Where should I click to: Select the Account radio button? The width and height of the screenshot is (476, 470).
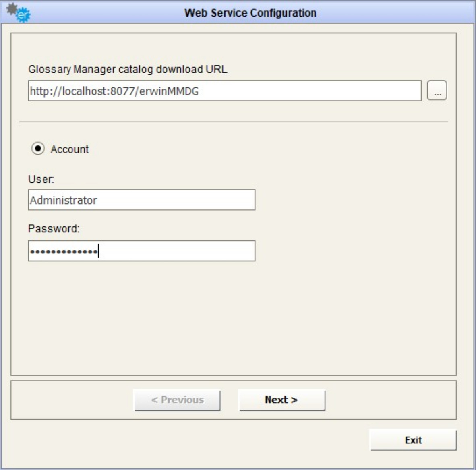tap(38, 149)
